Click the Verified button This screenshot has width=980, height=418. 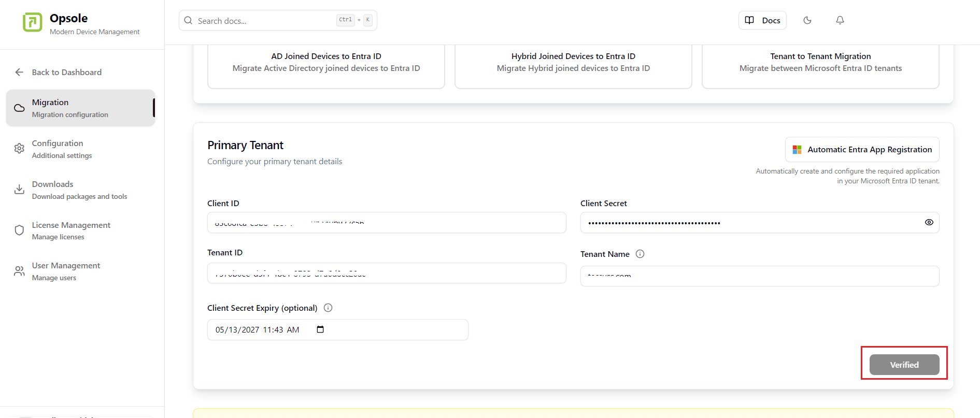(x=904, y=365)
